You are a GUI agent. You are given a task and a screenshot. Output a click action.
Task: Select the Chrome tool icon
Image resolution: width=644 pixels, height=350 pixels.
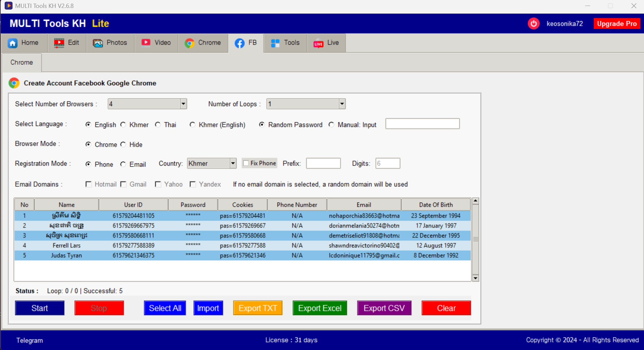tap(189, 43)
